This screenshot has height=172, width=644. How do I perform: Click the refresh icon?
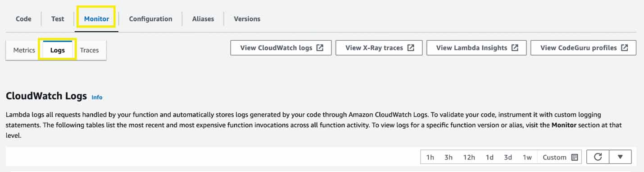[598, 157]
